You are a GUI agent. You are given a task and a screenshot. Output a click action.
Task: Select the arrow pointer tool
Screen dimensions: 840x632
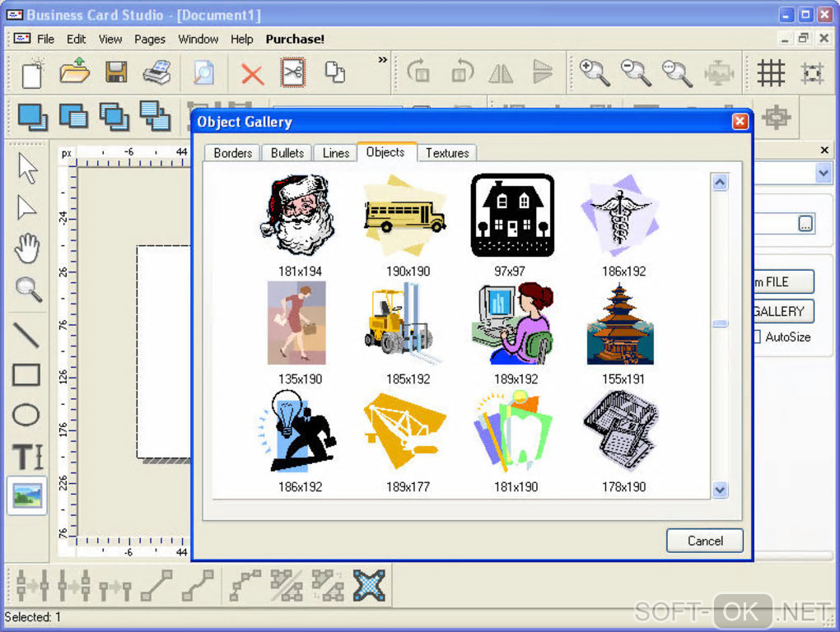27,169
